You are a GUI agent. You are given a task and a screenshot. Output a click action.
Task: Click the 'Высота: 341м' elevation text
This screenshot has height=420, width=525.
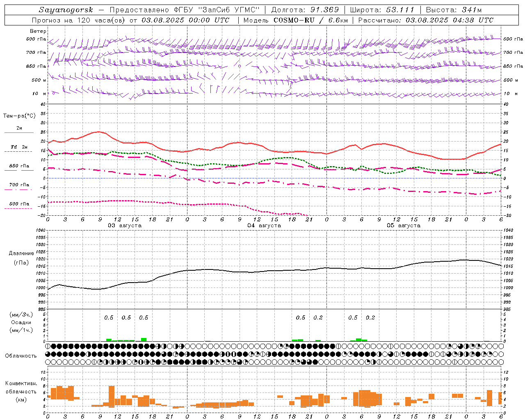(454, 10)
